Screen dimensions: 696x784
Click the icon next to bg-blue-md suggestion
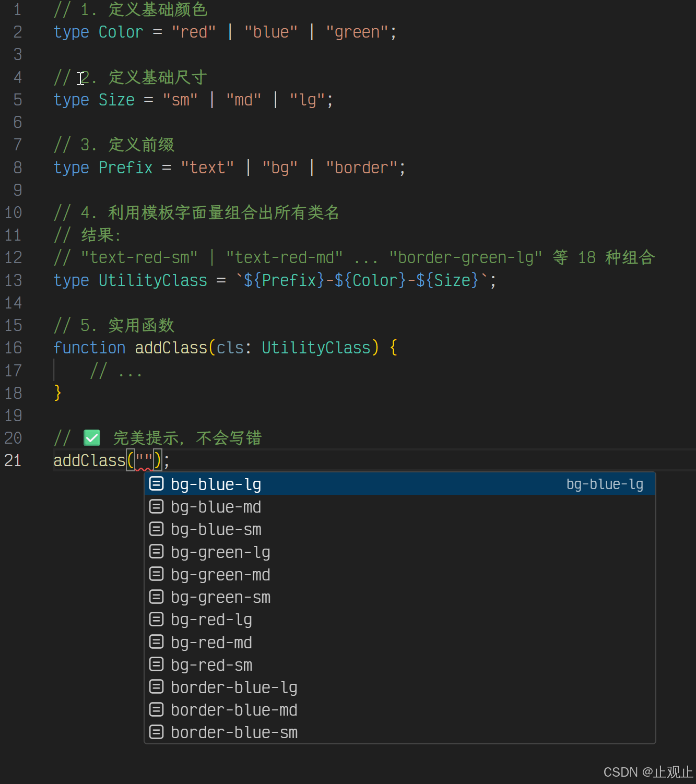(157, 506)
